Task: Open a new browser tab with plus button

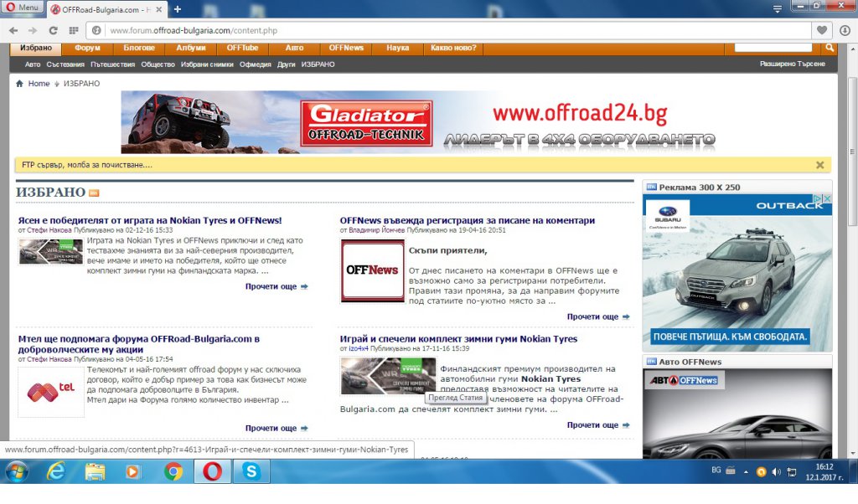Action: coord(178,9)
